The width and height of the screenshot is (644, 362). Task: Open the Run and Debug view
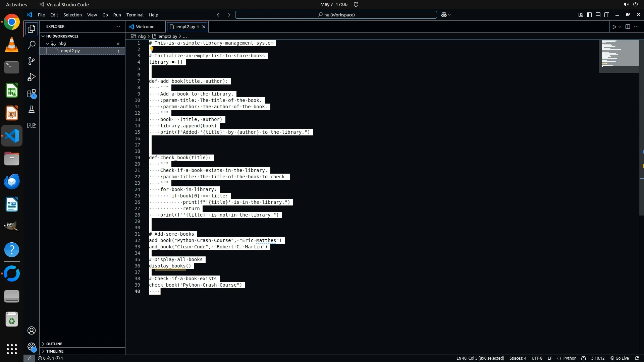tap(31, 77)
